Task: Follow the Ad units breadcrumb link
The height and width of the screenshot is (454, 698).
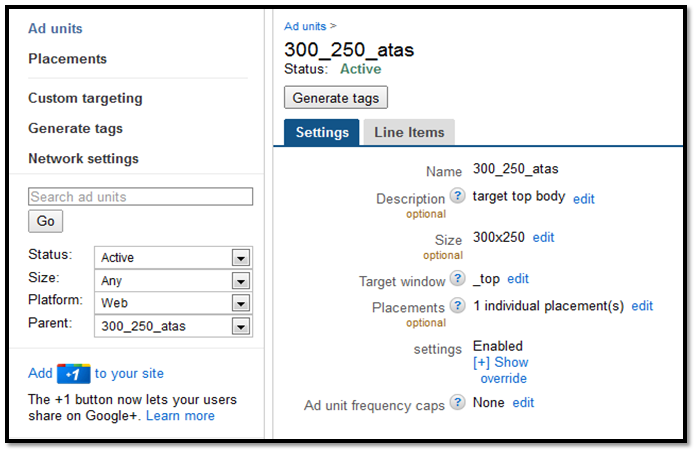Action: [x=305, y=26]
